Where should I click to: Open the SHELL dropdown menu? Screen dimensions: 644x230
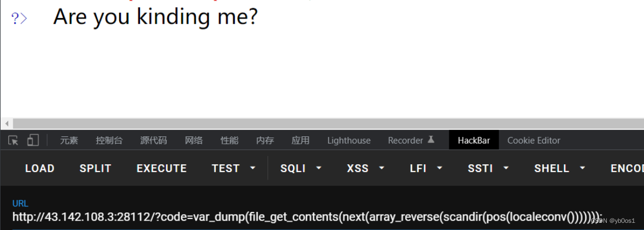pyautogui.click(x=560, y=168)
